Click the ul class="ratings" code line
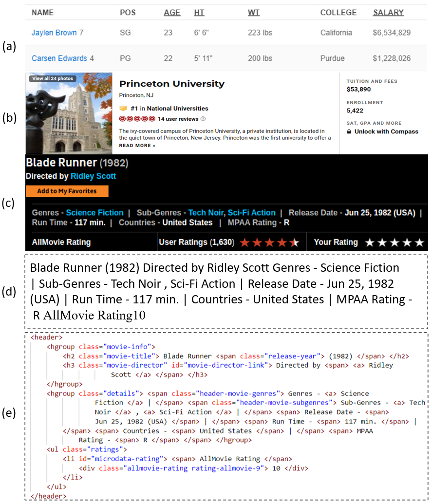 87,449
